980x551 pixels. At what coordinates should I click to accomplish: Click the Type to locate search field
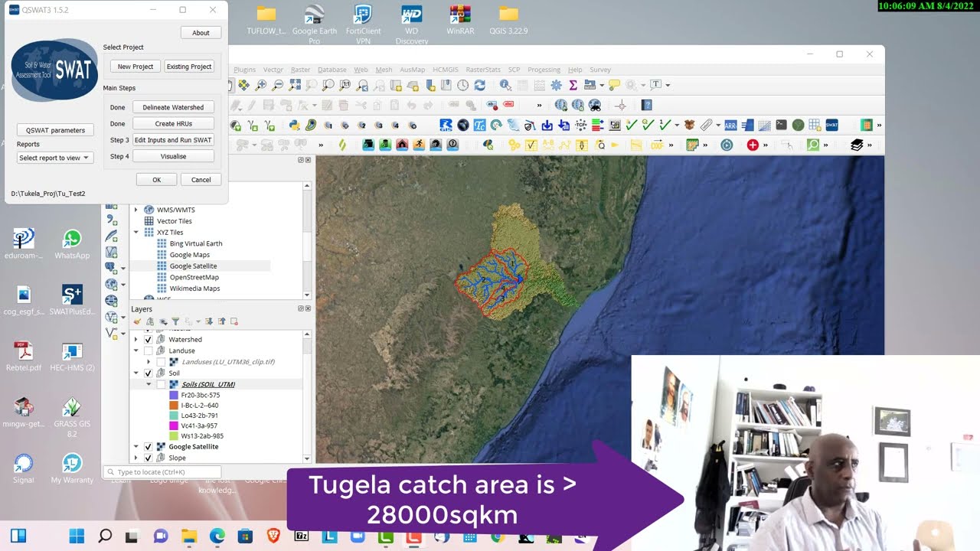click(x=163, y=472)
